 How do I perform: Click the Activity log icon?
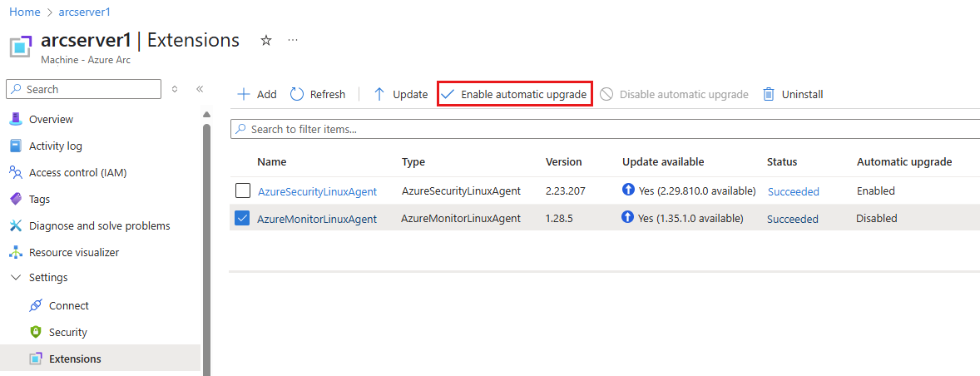tap(17, 146)
